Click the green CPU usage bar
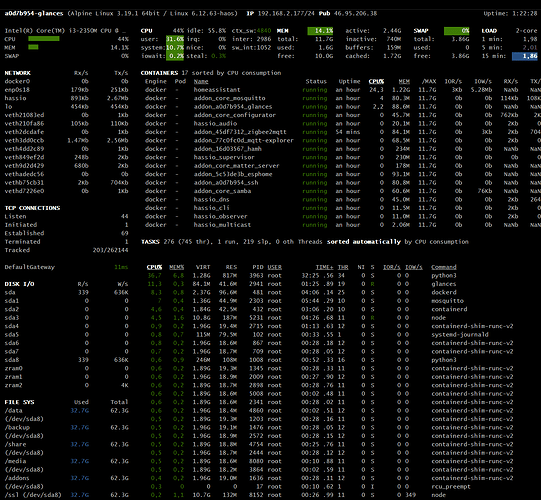The width and height of the screenshot is (541, 500). [44, 39]
